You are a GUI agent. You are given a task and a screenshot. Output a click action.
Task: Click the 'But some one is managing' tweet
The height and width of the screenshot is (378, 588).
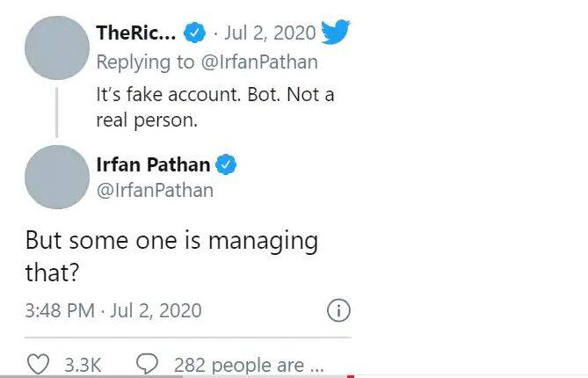171,255
